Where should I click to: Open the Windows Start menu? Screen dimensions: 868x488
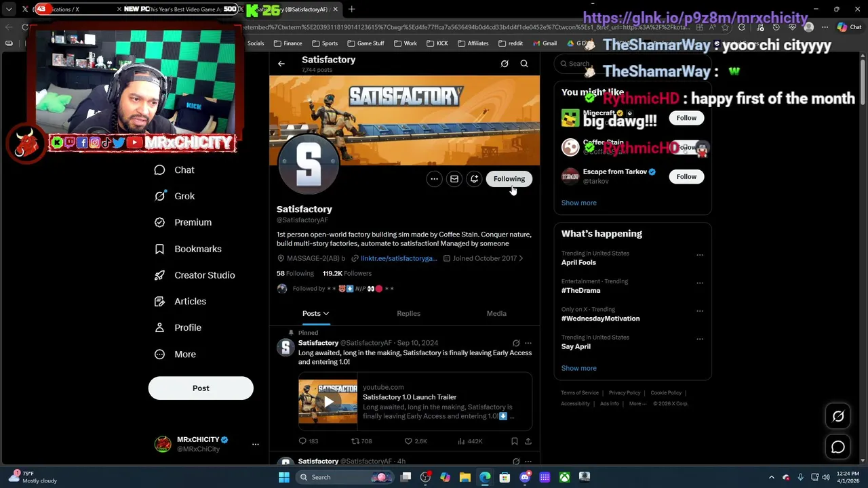tap(284, 477)
